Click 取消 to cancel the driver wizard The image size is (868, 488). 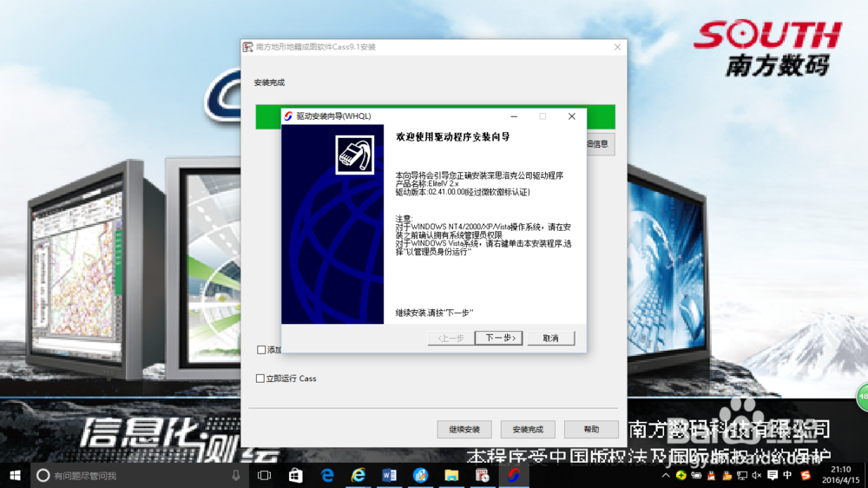click(551, 338)
